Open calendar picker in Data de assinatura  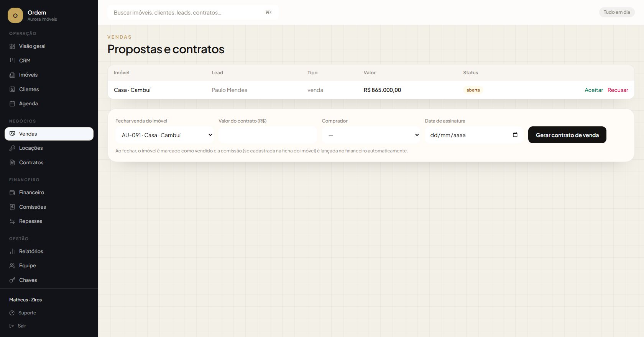[x=515, y=135]
